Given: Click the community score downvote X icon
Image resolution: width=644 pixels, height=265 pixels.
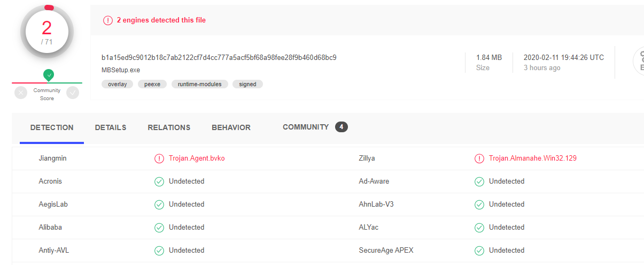Looking at the screenshot, I should [21, 93].
